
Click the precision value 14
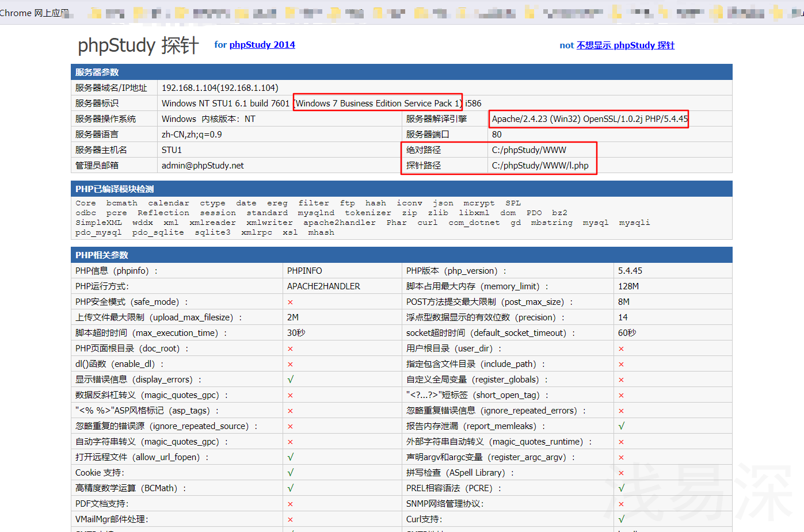click(623, 317)
